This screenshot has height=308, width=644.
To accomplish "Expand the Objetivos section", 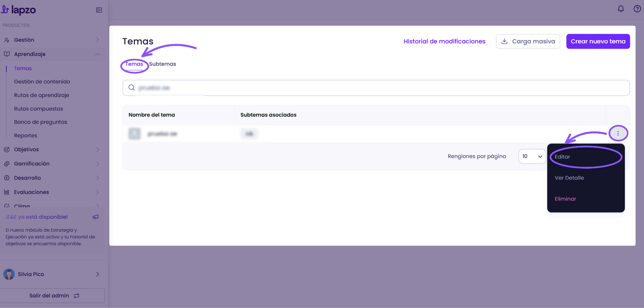I will coord(97,150).
